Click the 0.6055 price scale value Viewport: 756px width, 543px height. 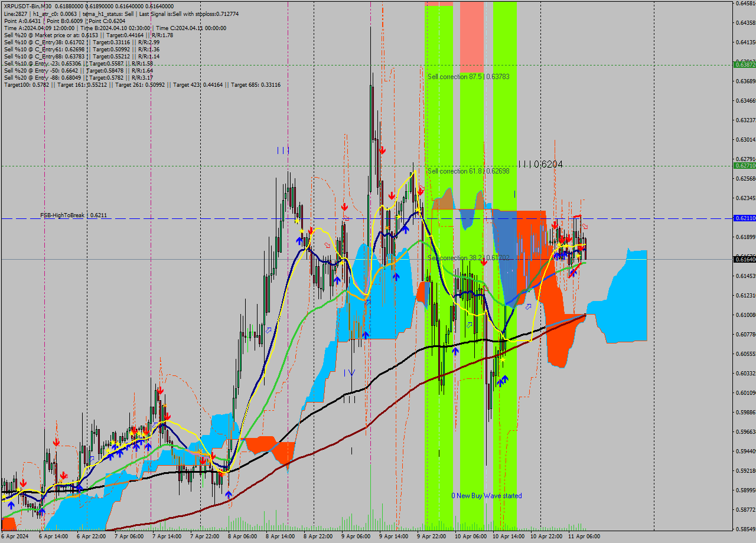point(746,354)
